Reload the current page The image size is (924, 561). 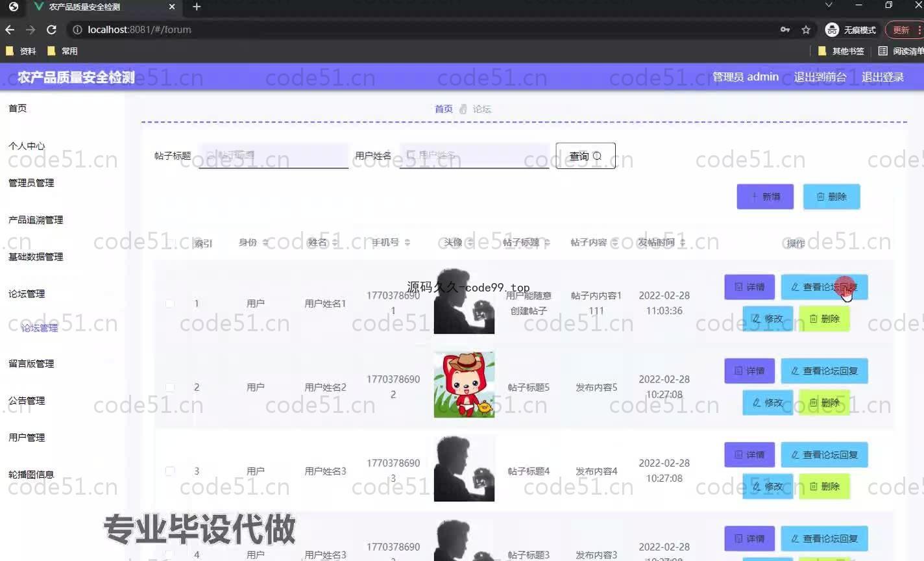(52, 30)
